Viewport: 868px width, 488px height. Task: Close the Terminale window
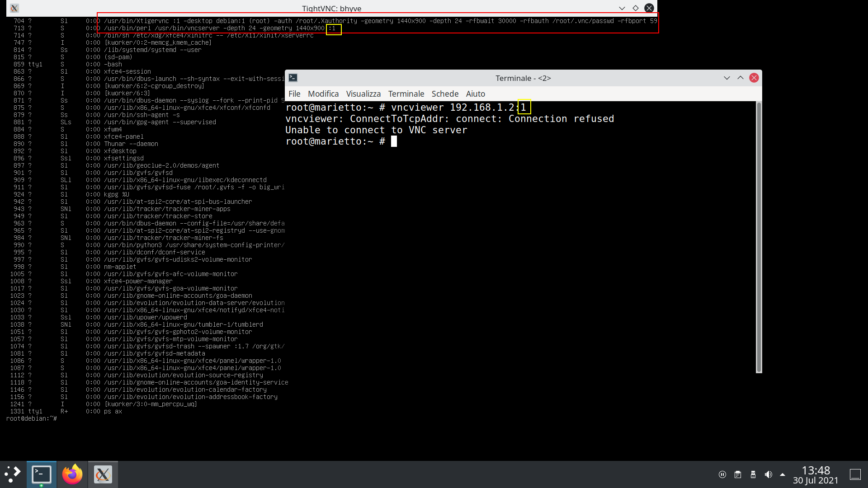coord(754,78)
